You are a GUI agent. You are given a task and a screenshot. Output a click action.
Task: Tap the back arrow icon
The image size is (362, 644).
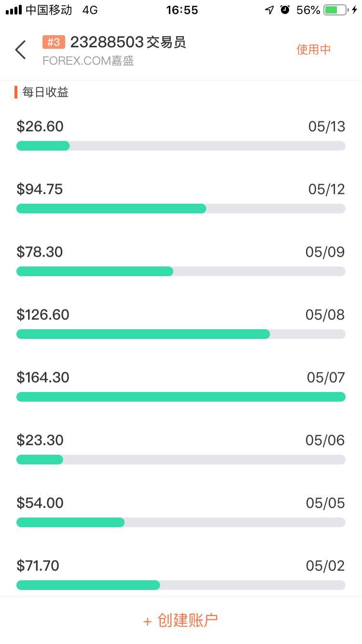pos(20,49)
